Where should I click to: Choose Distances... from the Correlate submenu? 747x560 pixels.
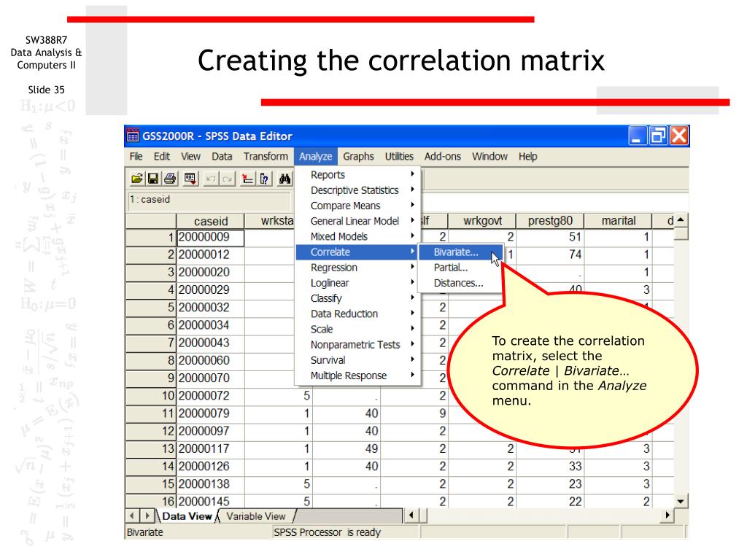(x=461, y=283)
